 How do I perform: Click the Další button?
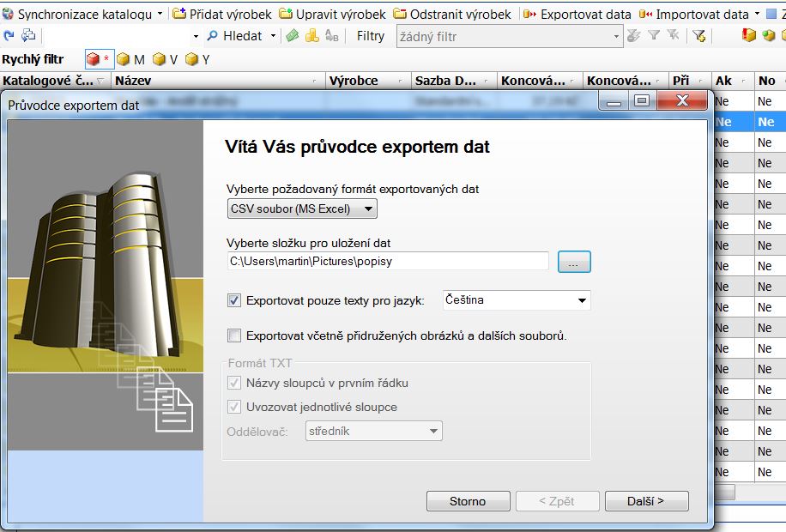[x=646, y=501]
